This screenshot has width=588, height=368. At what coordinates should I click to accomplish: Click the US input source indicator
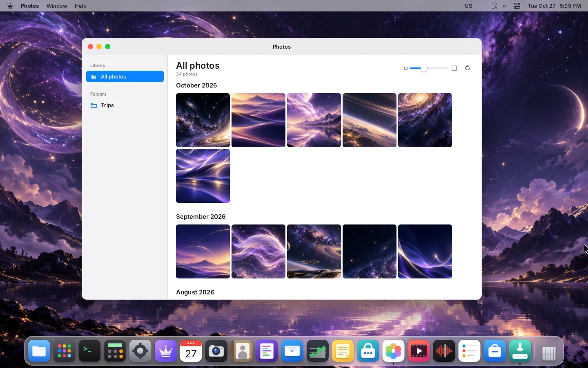tap(468, 6)
